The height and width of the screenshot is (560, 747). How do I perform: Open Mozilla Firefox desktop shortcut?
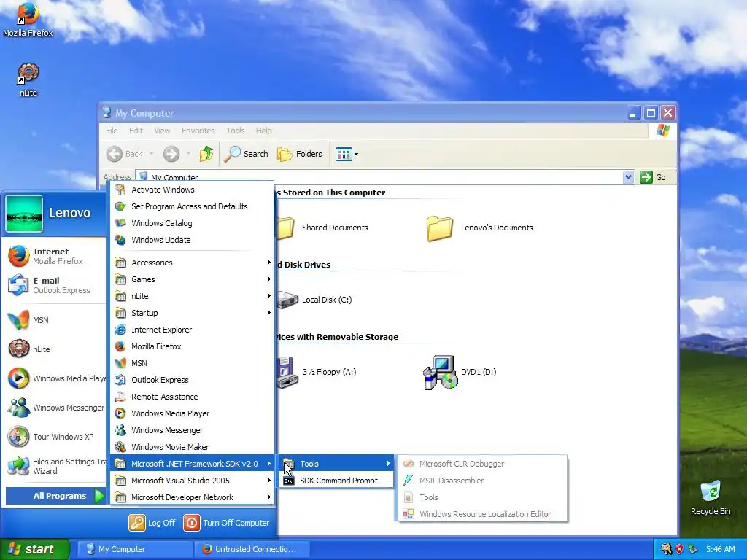[28, 19]
